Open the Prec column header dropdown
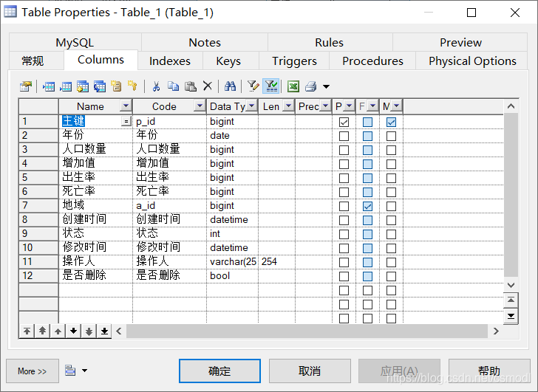 point(325,106)
